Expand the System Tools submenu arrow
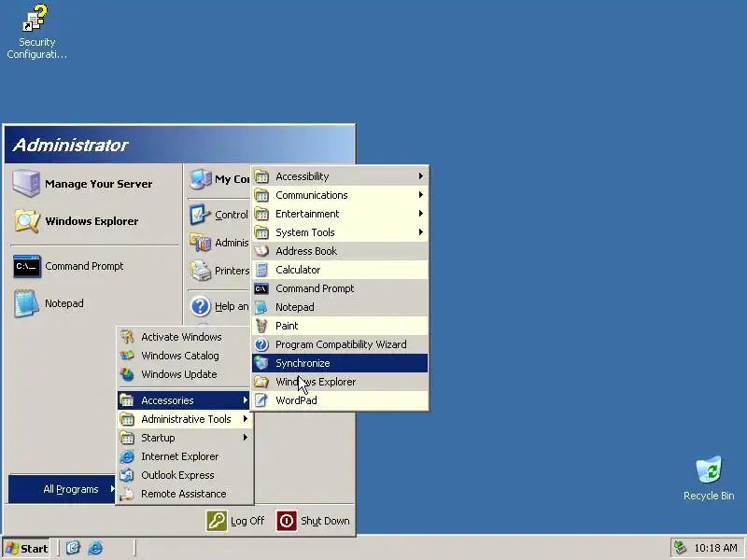Viewport: 747px width, 560px height. 421,232
